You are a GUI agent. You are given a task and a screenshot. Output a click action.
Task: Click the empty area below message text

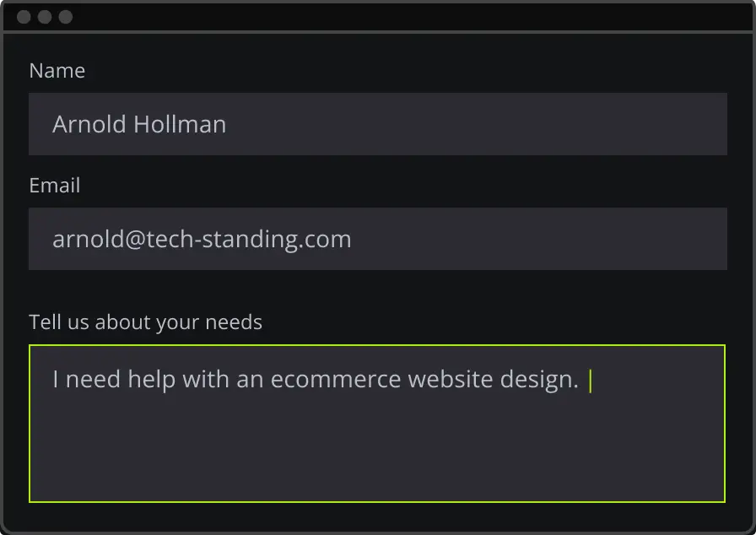(x=376, y=456)
